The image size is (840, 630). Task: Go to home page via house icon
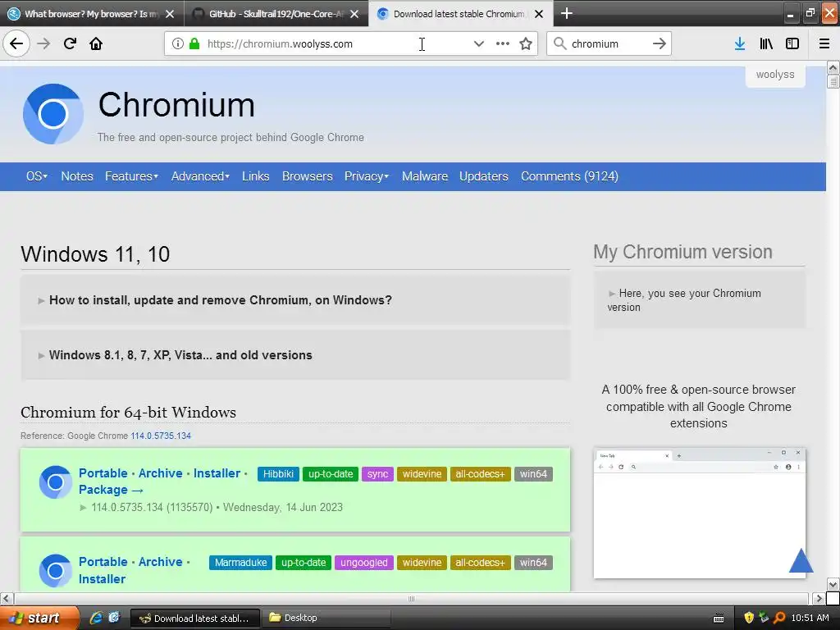[x=96, y=43]
